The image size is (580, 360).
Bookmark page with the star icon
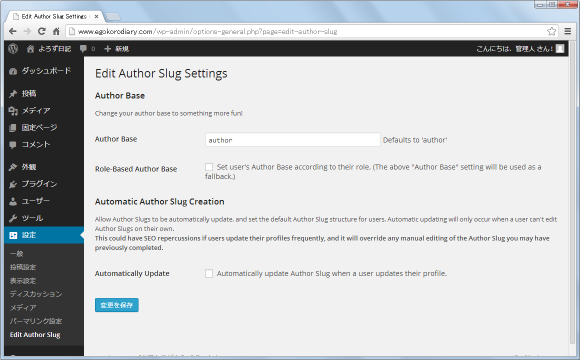552,31
